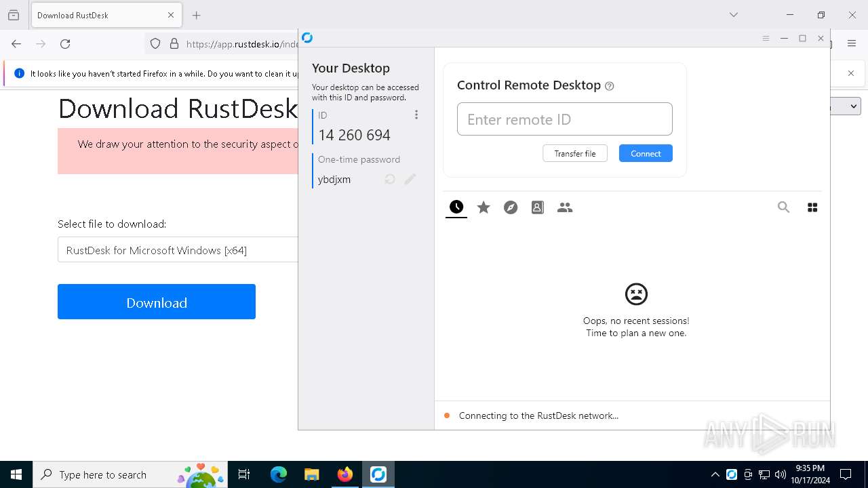The width and height of the screenshot is (868, 488).
Task: Click the Firefox address bar URL
Action: (242, 44)
